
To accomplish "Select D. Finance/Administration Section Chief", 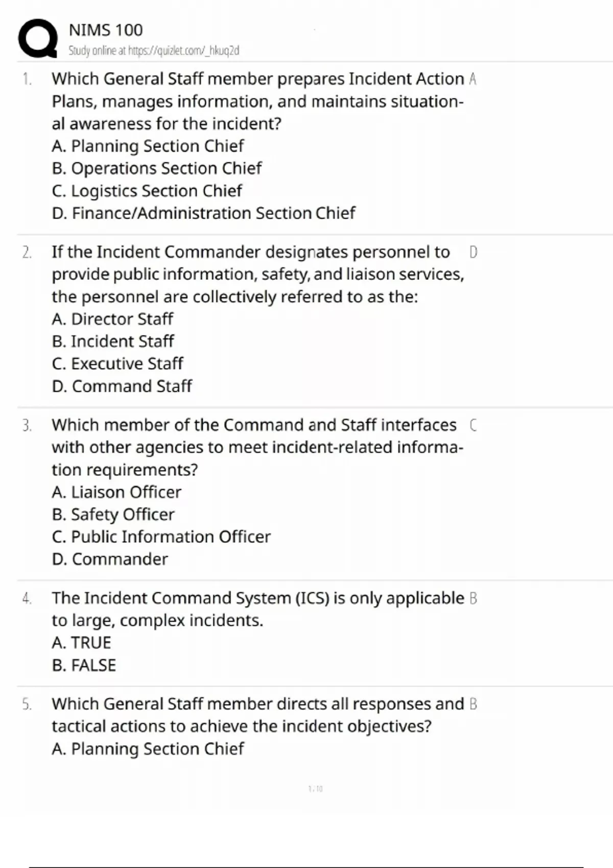I will 203,213.
